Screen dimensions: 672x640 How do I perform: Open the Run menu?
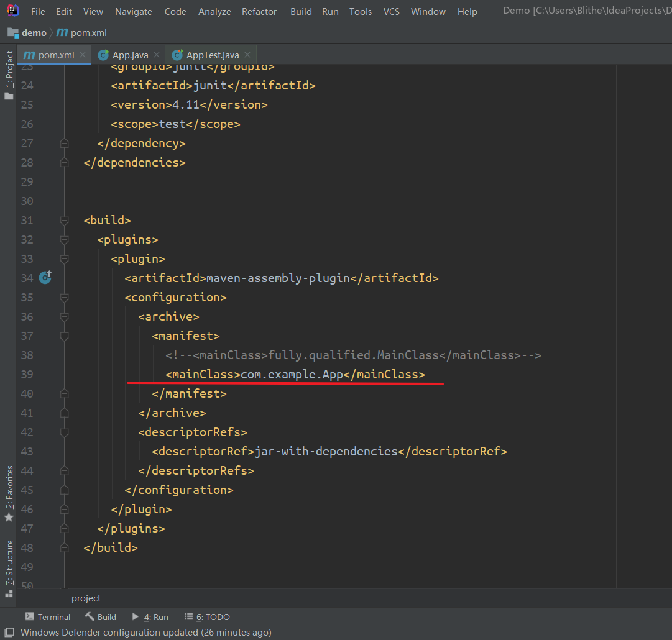click(330, 12)
